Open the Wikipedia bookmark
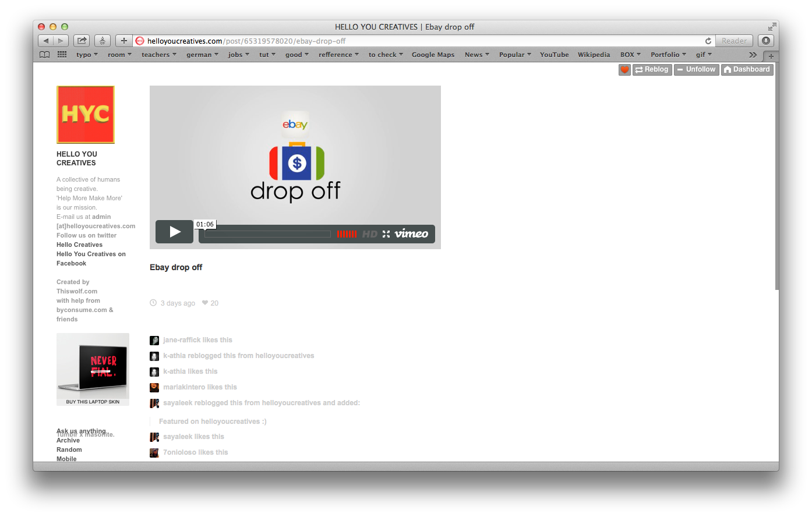The height and width of the screenshot is (517, 812). pos(594,55)
